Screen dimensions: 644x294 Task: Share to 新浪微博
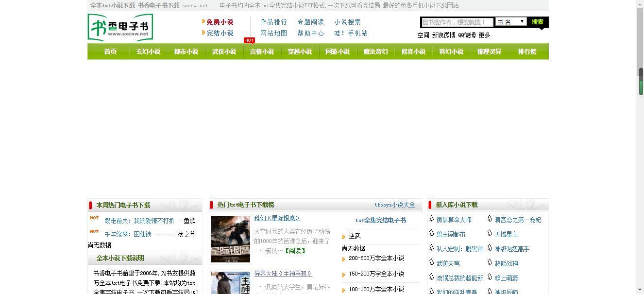point(444,35)
